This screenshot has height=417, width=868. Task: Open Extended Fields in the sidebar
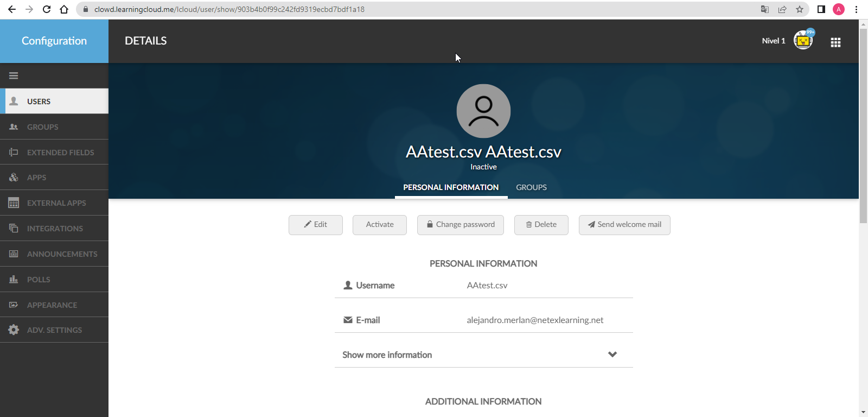(54, 153)
